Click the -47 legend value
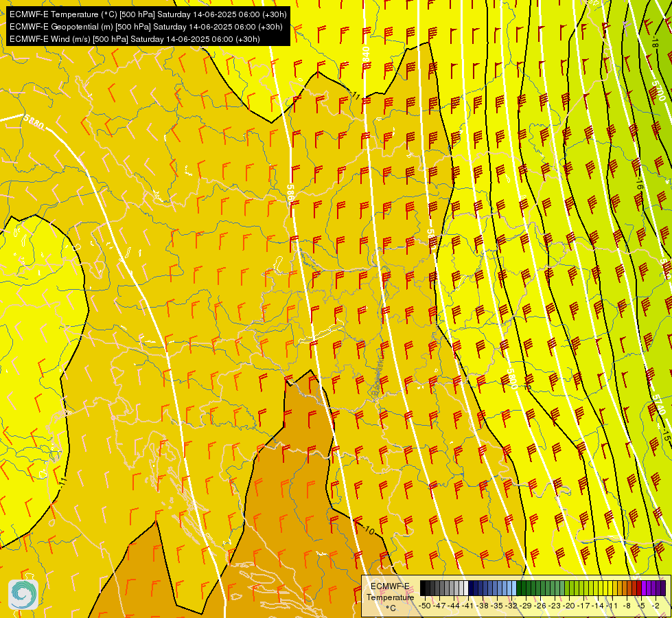The height and width of the screenshot is (618, 672). click(x=439, y=606)
